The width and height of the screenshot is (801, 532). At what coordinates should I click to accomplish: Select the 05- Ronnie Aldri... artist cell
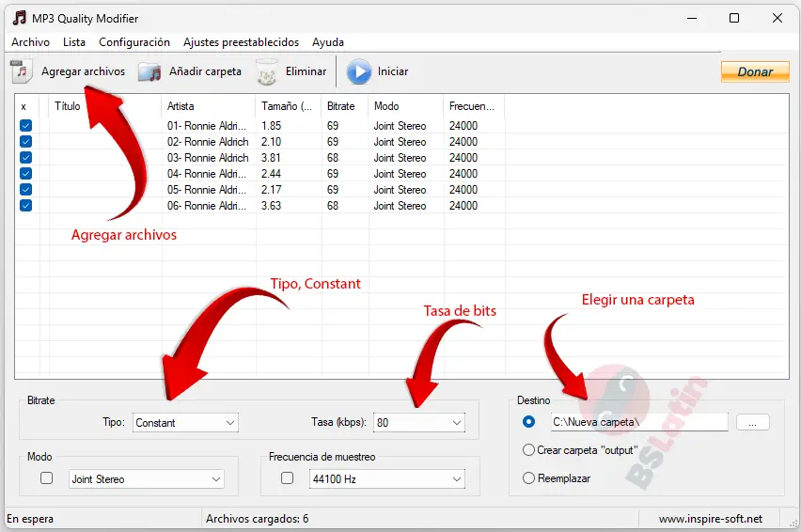click(x=207, y=190)
